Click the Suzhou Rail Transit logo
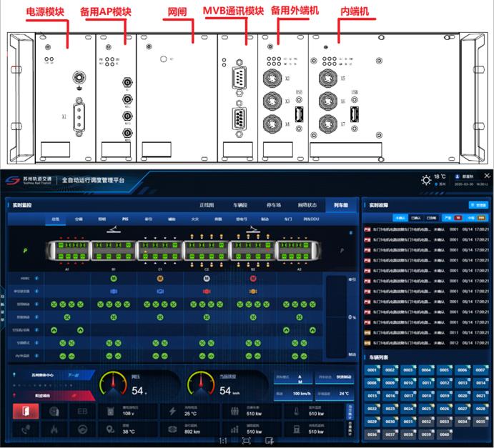The image size is (494, 448). 13,180
